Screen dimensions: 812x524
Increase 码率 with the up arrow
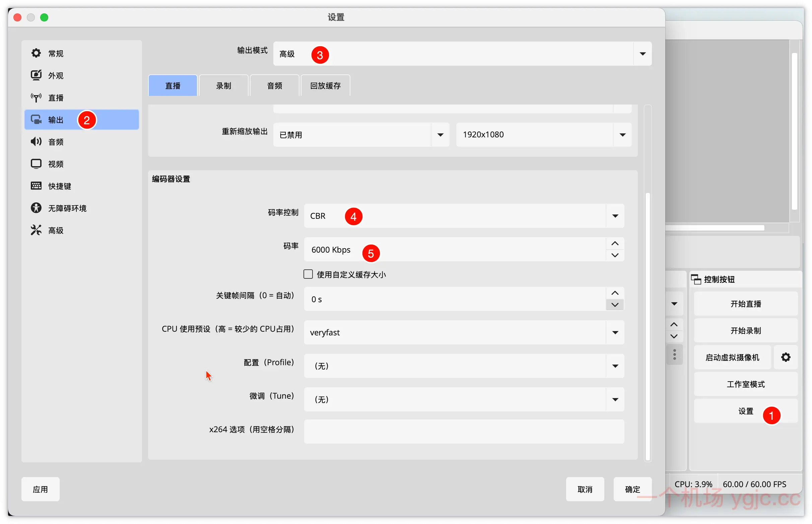(614, 244)
